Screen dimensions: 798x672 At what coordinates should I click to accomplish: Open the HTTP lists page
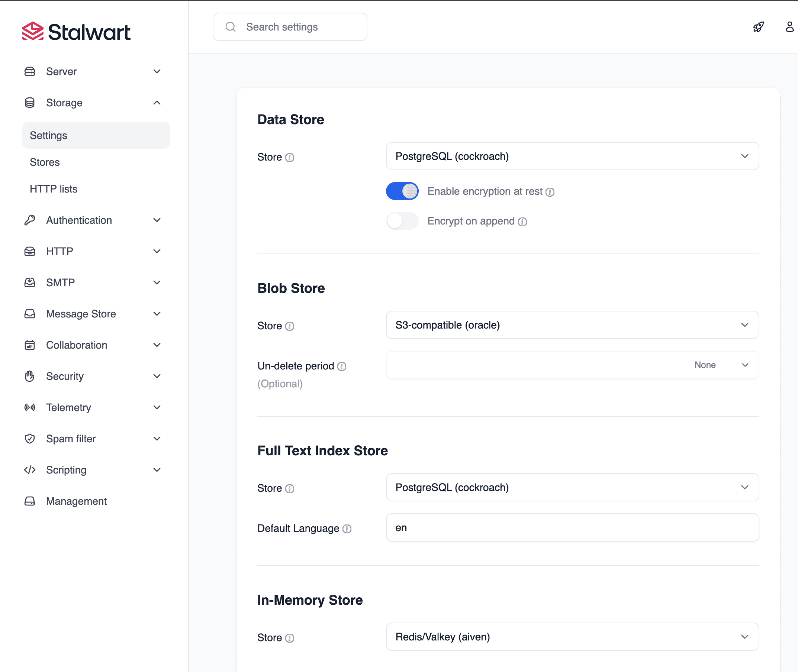pos(53,188)
